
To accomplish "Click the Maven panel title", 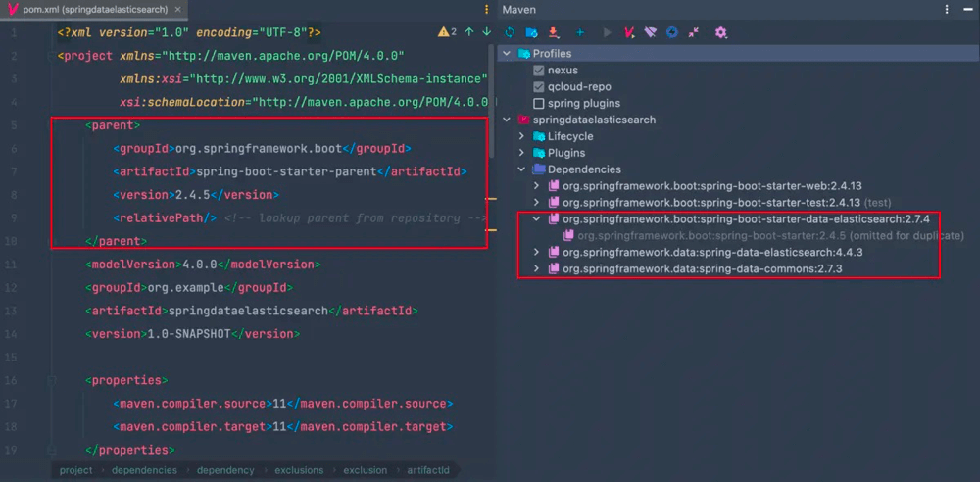I will 518,10.
